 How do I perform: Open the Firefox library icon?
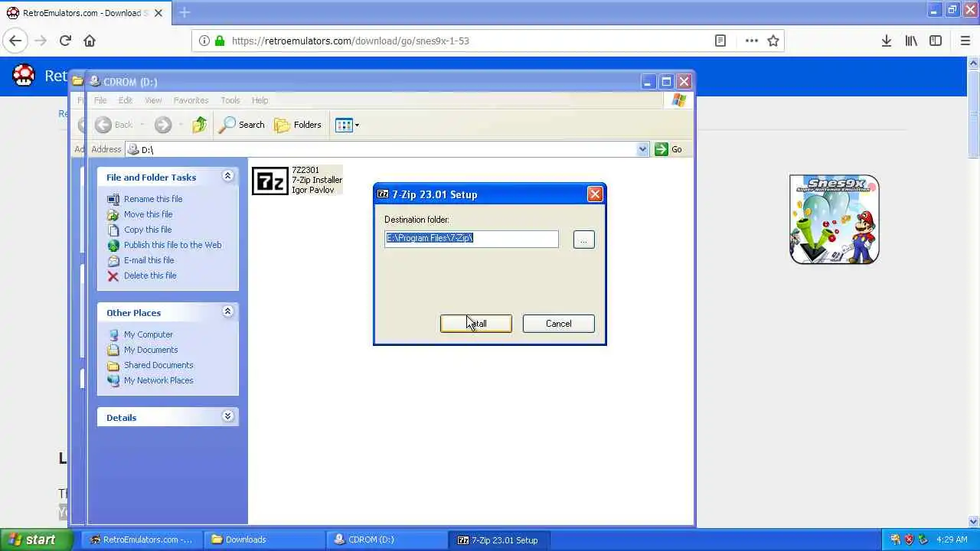pyautogui.click(x=911, y=41)
